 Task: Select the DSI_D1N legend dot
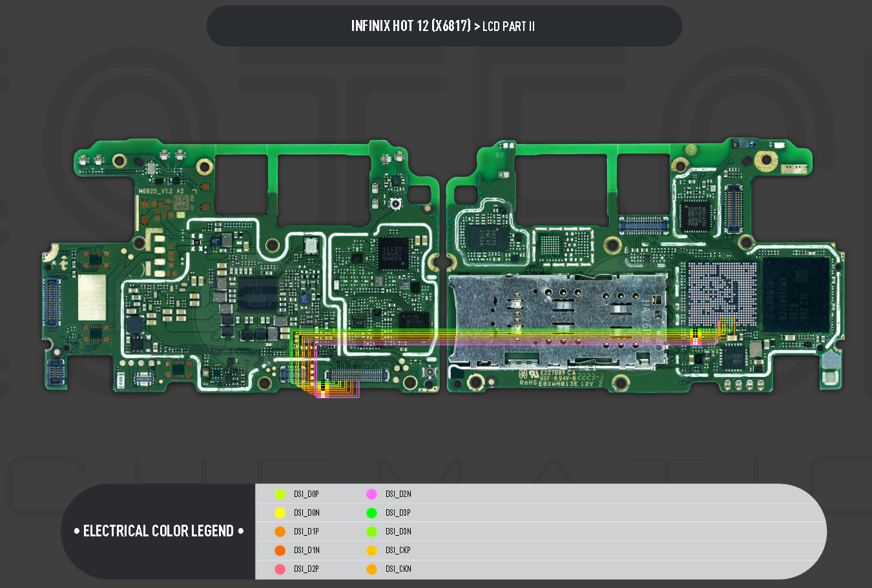click(x=280, y=551)
